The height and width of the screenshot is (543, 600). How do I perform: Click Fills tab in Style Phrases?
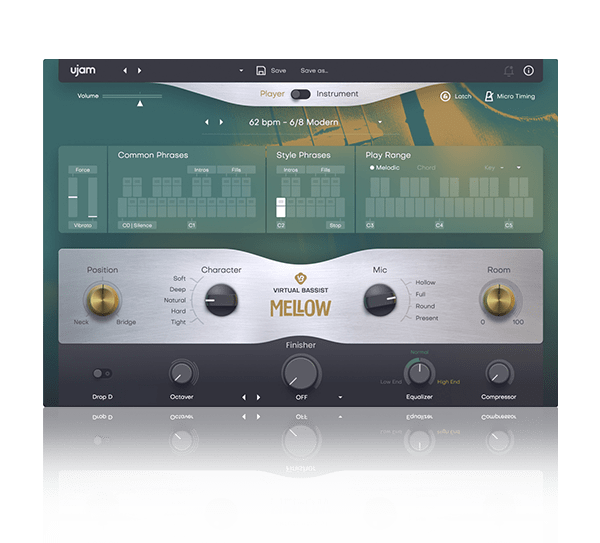(x=325, y=170)
